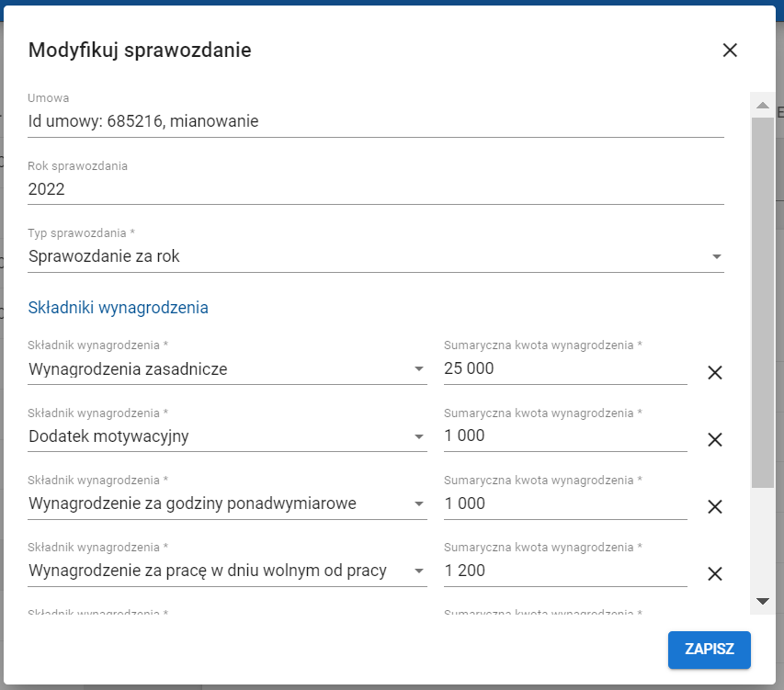Click the scrollbar up arrow
The image size is (784, 690).
click(x=762, y=106)
